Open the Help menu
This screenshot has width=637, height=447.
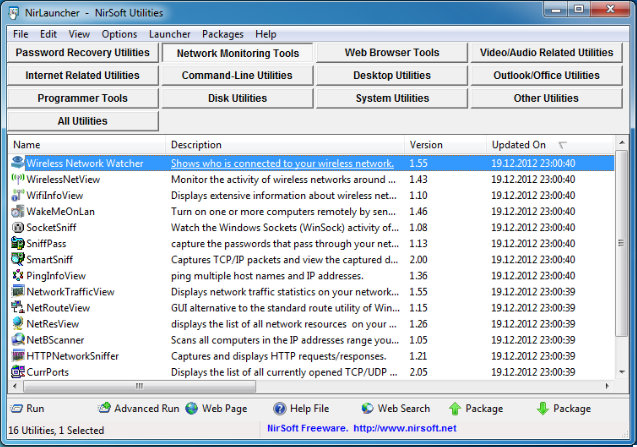click(266, 34)
